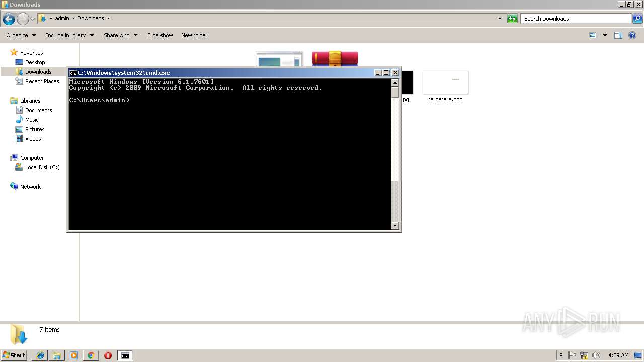Image resolution: width=644 pixels, height=362 pixels.
Task: Expand the arrow after 'Downloads' breadcrumb
Action: (x=108, y=18)
